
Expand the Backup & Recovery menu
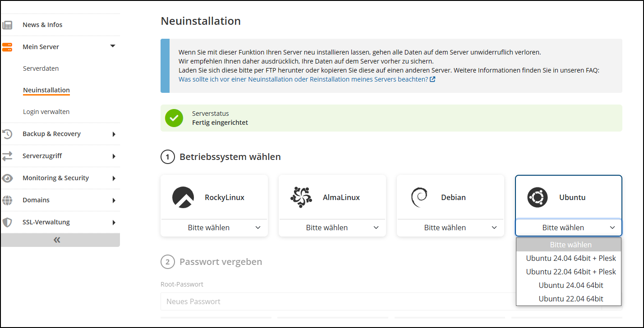pos(51,133)
